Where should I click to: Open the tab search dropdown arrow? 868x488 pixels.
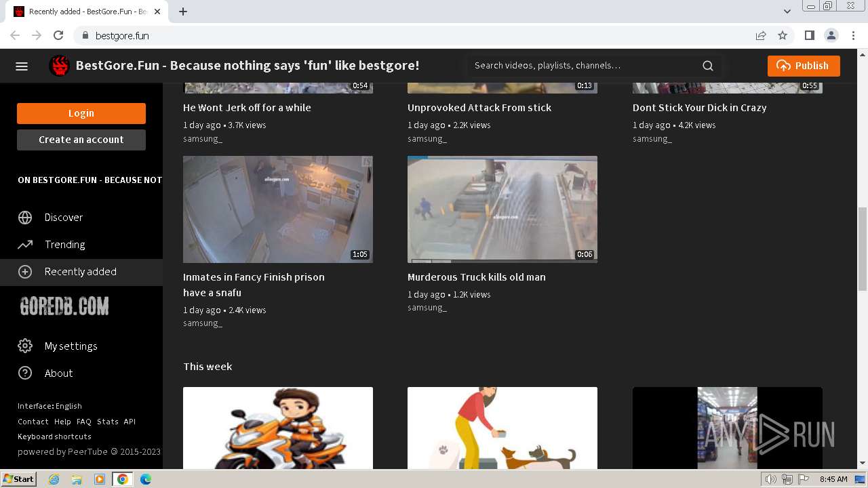pyautogui.click(x=787, y=12)
